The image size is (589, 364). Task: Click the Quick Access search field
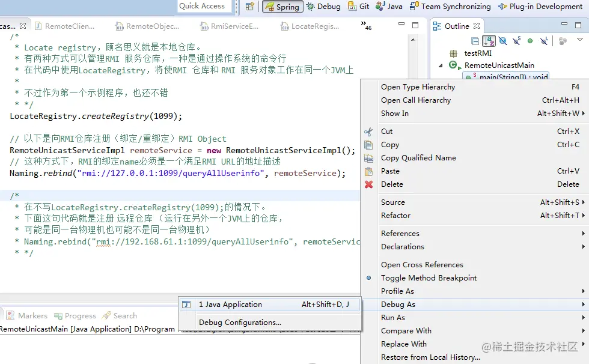click(x=204, y=6)
